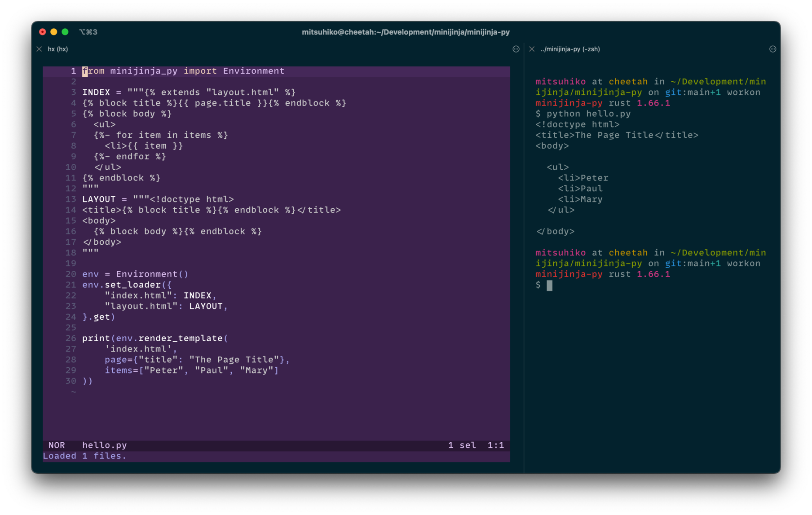
Task: Open the zsh pane options menu icon
Action: pos(772,49)
